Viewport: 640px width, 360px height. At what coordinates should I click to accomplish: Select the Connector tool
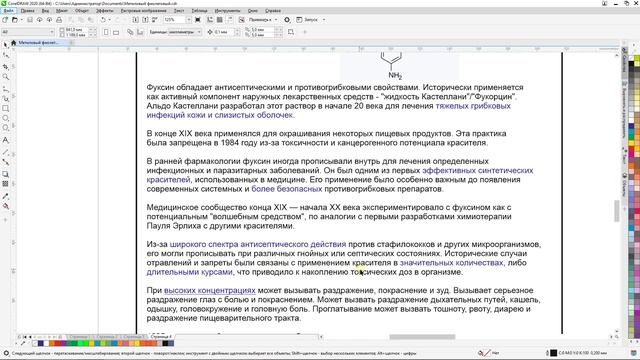click(6, 162)
